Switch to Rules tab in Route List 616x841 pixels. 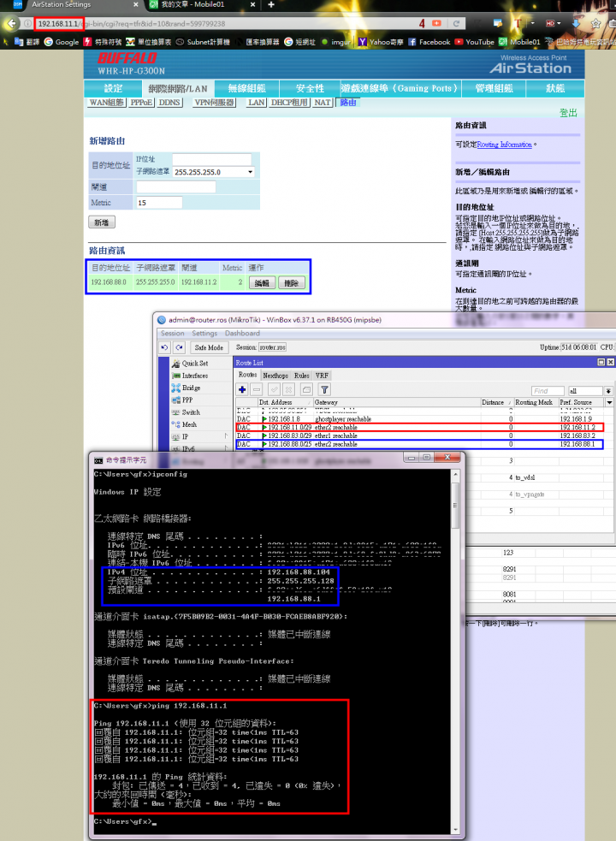(x=301, y=376)
